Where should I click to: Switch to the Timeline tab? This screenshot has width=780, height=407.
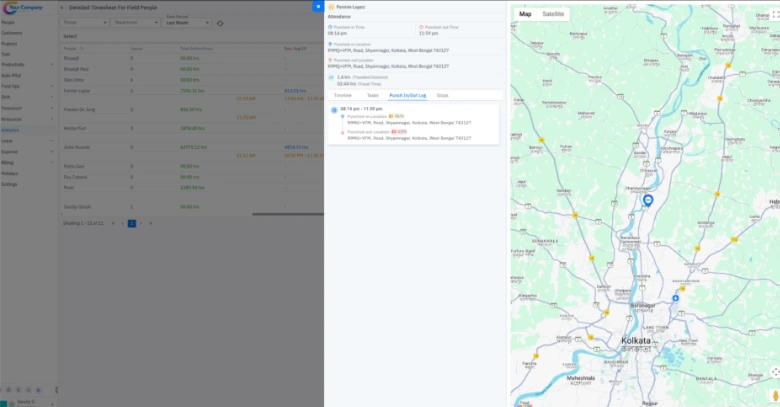[342, 95]
